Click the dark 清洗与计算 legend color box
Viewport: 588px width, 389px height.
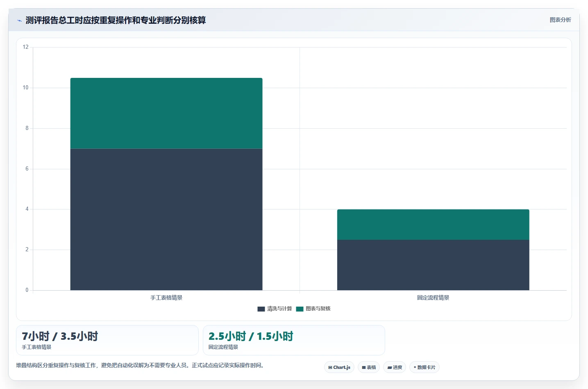pyautogui.click(x=261, y=309)
